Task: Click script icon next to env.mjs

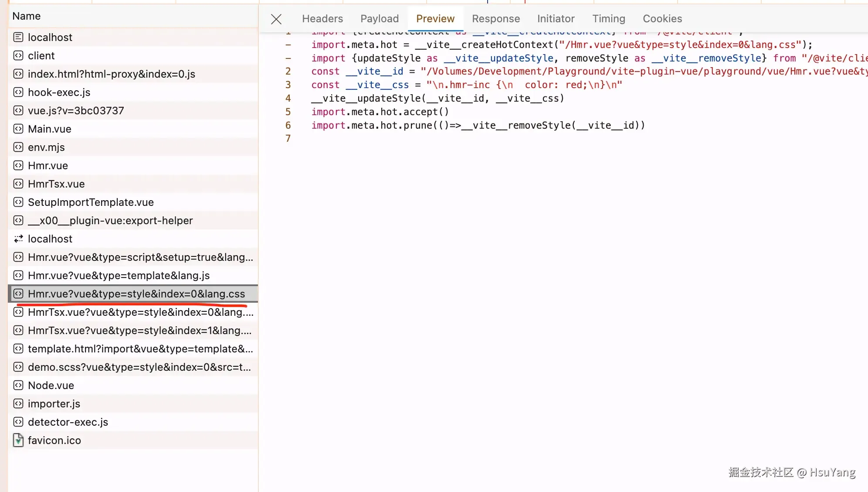Action: (18, 147)
